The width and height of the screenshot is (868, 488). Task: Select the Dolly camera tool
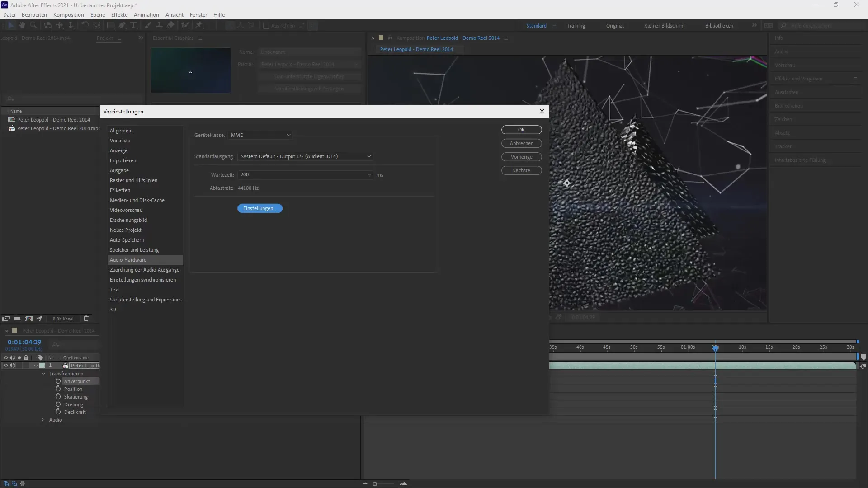click(71, 26)
